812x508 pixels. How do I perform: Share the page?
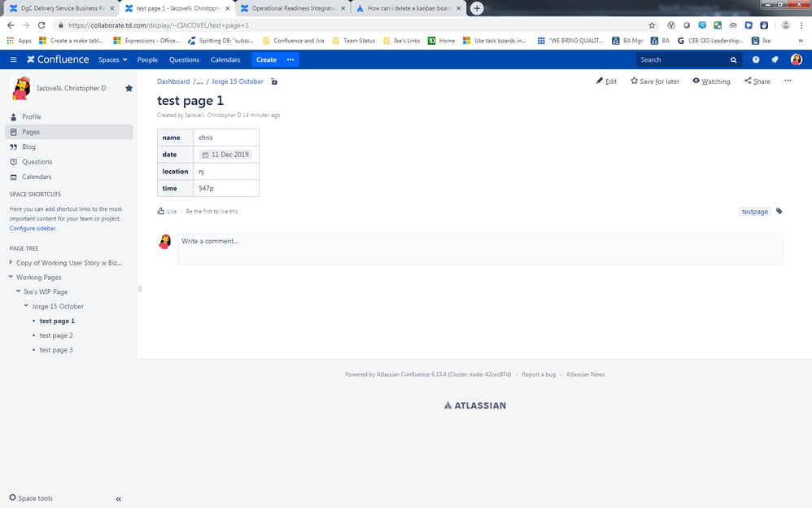757,81
